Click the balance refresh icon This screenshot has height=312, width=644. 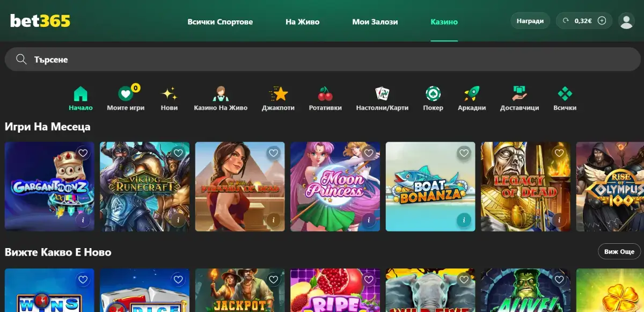[x=566, y=21]
